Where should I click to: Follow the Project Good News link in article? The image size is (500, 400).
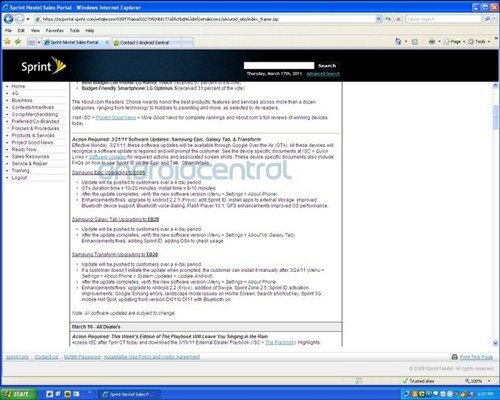coord(116,117)
